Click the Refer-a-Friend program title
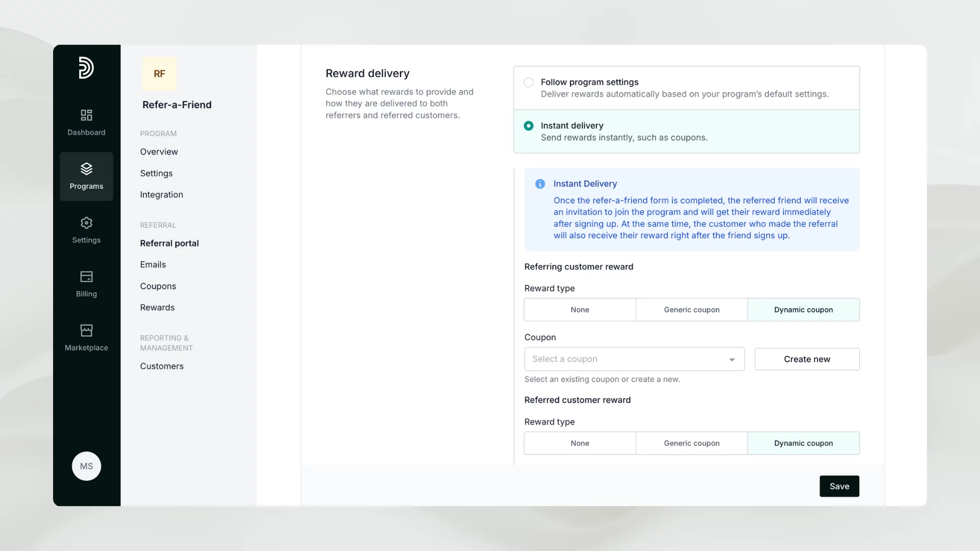Screen dimensions: 980x551 pyautogui.click(x=177, y=105)
